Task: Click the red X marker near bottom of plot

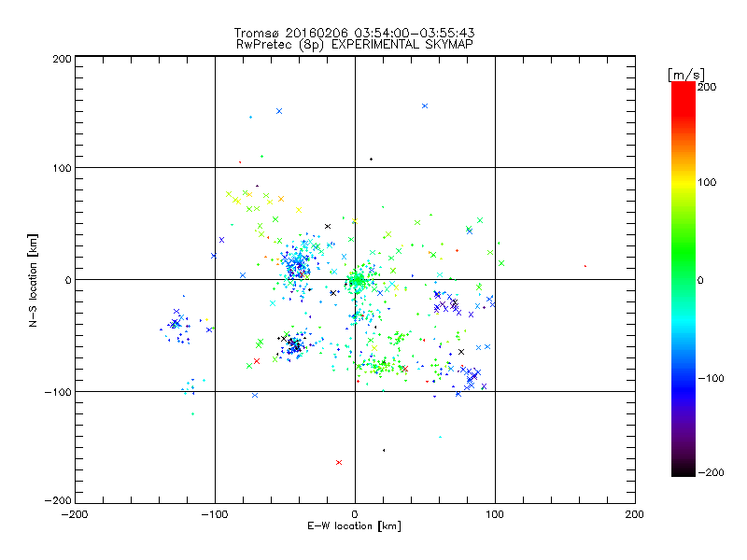Action: (339, 462)
